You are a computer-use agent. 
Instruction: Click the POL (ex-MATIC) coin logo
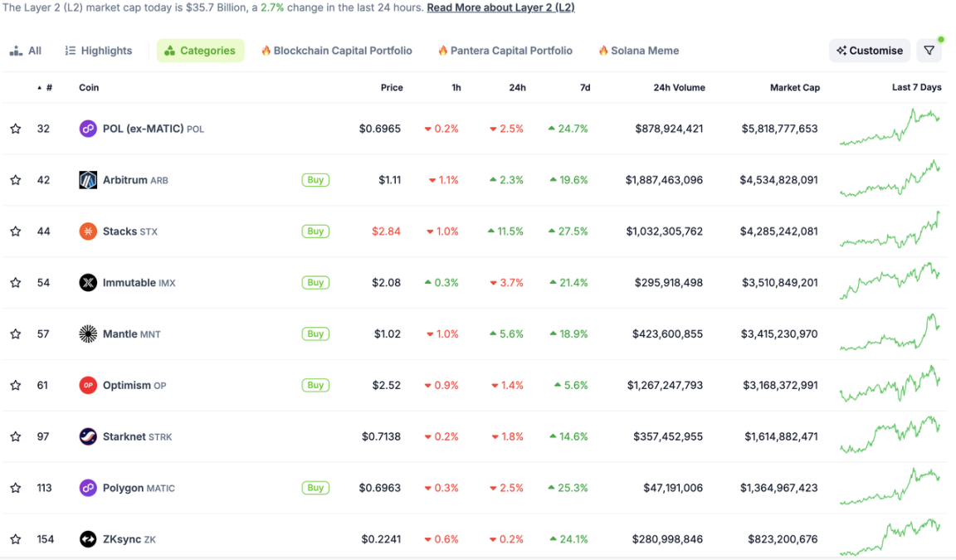(x=88, y=129)
